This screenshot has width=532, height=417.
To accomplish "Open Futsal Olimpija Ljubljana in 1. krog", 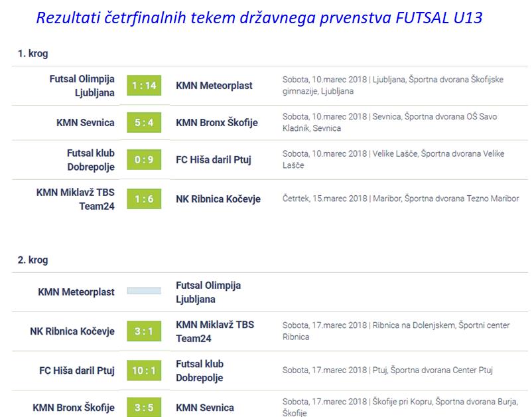I will 82,86.
